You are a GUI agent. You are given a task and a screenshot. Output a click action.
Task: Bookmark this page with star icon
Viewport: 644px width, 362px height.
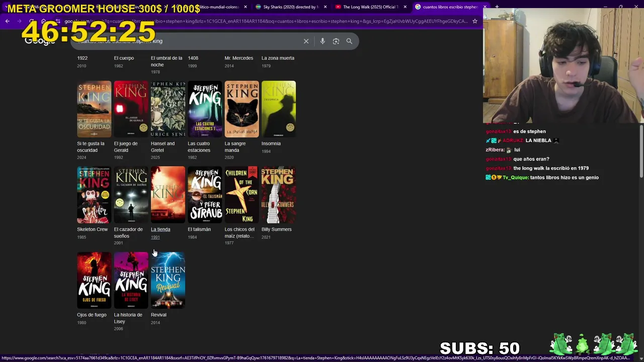pos(474,21)
